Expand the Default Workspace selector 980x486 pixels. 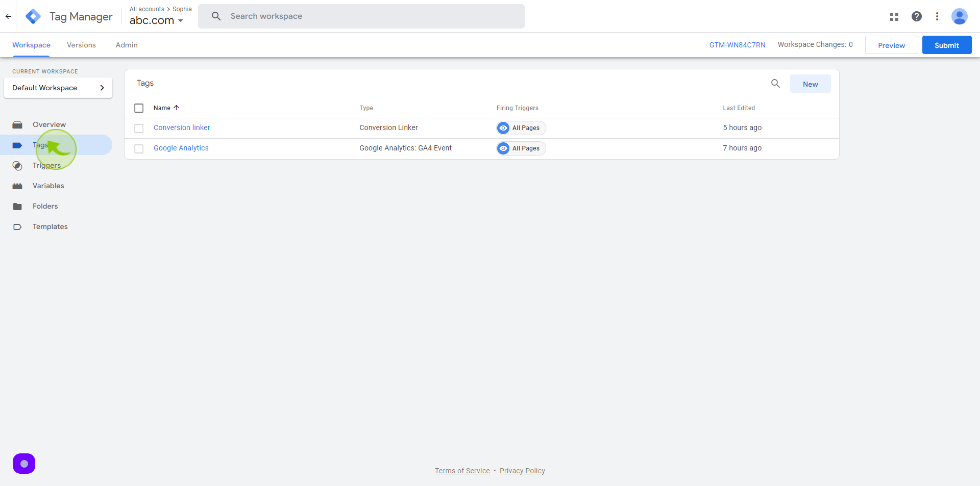tap(58, 88)
